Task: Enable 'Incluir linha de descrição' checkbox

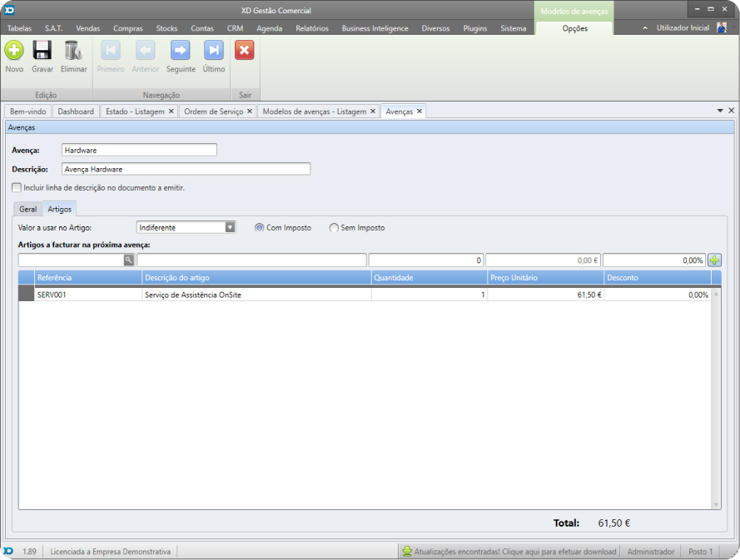Action: coord(17,188)
